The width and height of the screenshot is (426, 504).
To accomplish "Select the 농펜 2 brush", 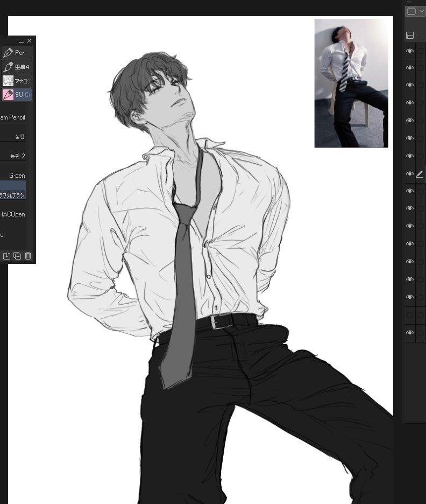I will (13, 156).
